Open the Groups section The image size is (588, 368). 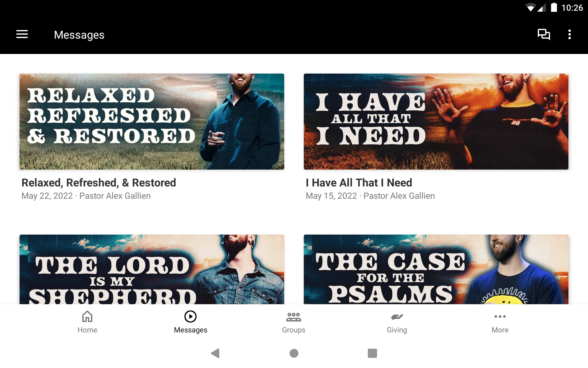point(294,321)
